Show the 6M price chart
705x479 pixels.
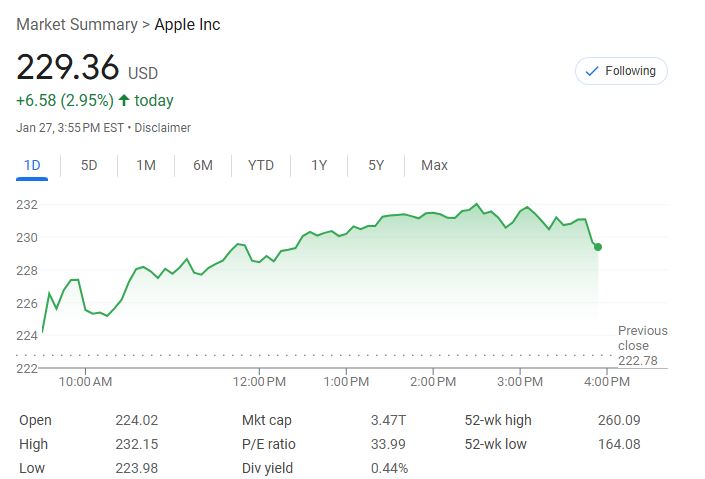[203, 165]
